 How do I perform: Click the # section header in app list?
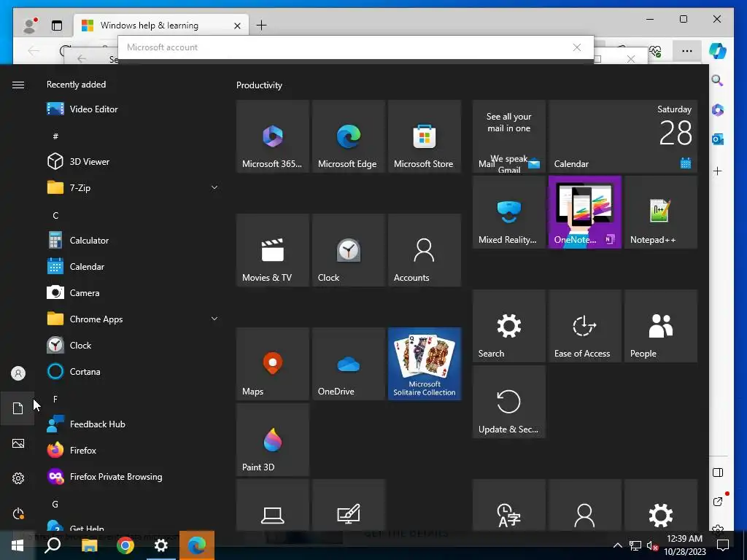[x=55, y=136]
